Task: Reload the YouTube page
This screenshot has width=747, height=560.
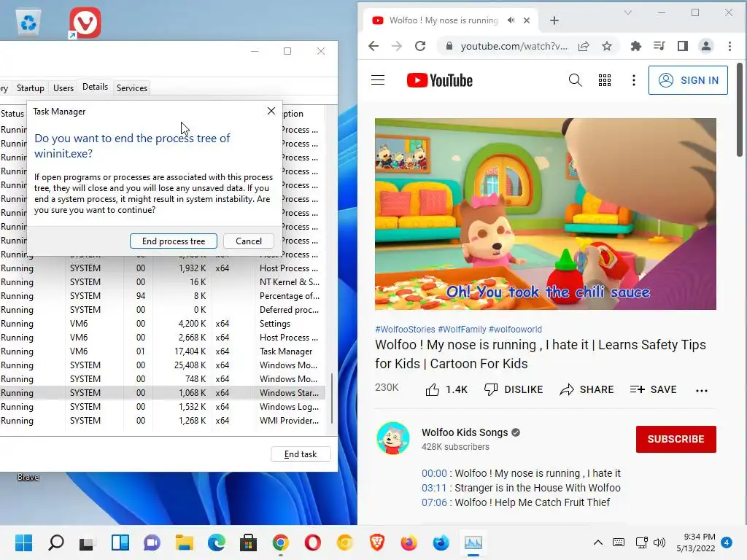Action: (x=419, y=46)
